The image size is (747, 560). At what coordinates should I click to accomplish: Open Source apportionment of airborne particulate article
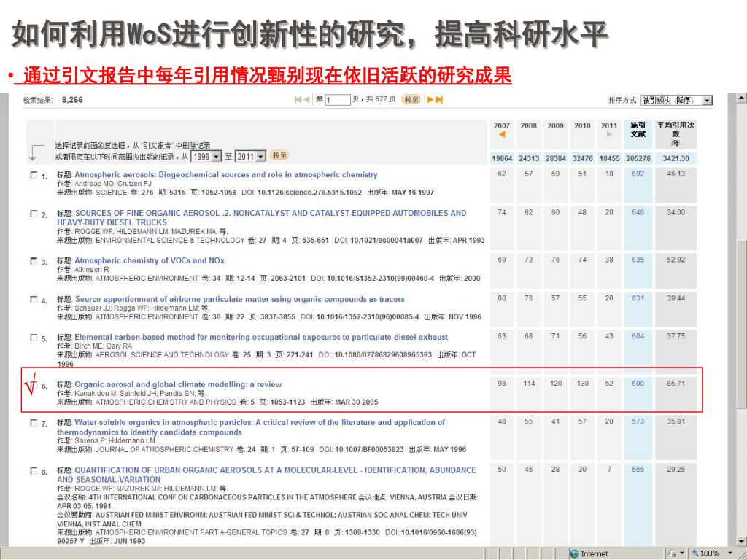(x=239, y=299)
